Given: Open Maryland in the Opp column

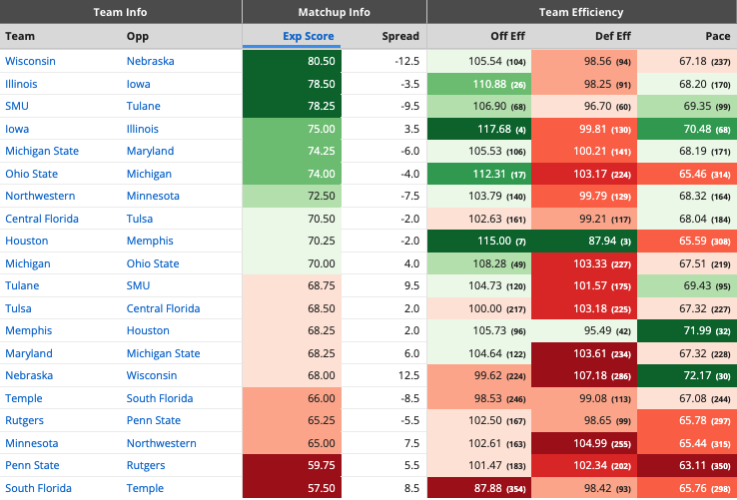Looking at the screenshot, I should tap(150, 151).
